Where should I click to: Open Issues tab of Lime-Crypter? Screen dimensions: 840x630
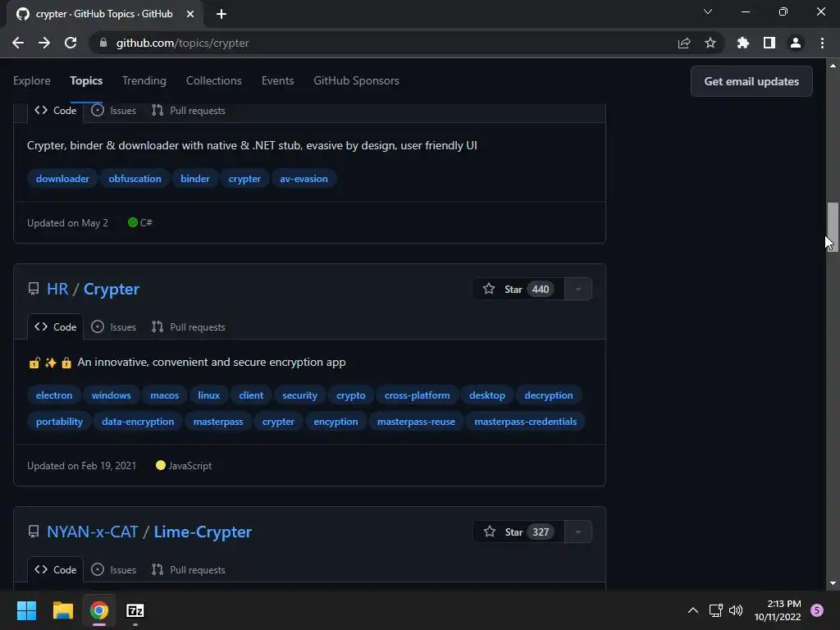(113, 569)
